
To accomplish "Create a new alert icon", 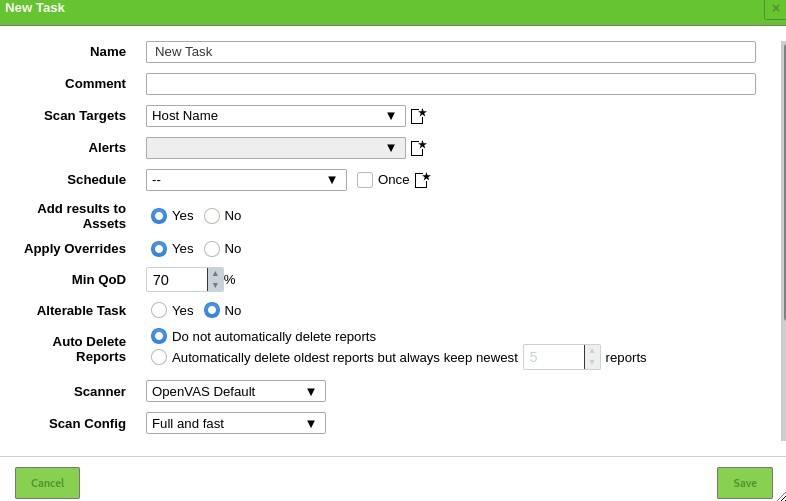I will [x=419, y=148].
